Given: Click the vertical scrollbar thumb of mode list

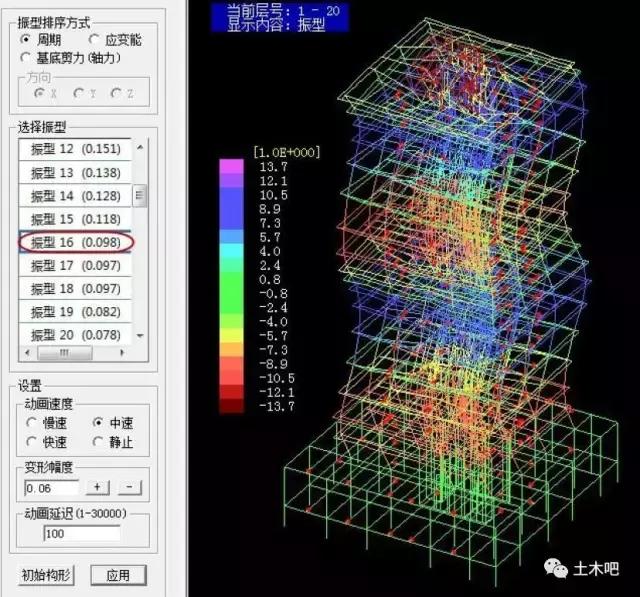Looking at the screenshot, I should 140,195.
